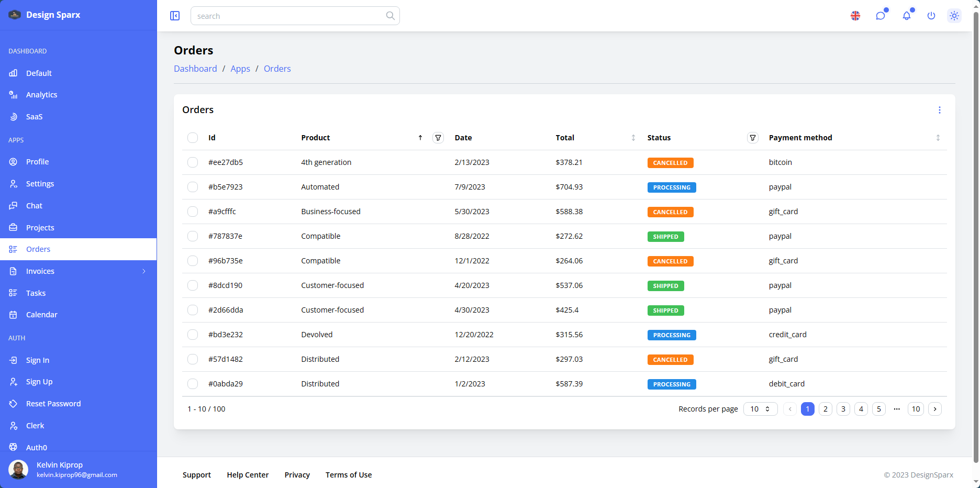Open the language selector flag icon
980x488 pixels.
(x=855, y=16)
